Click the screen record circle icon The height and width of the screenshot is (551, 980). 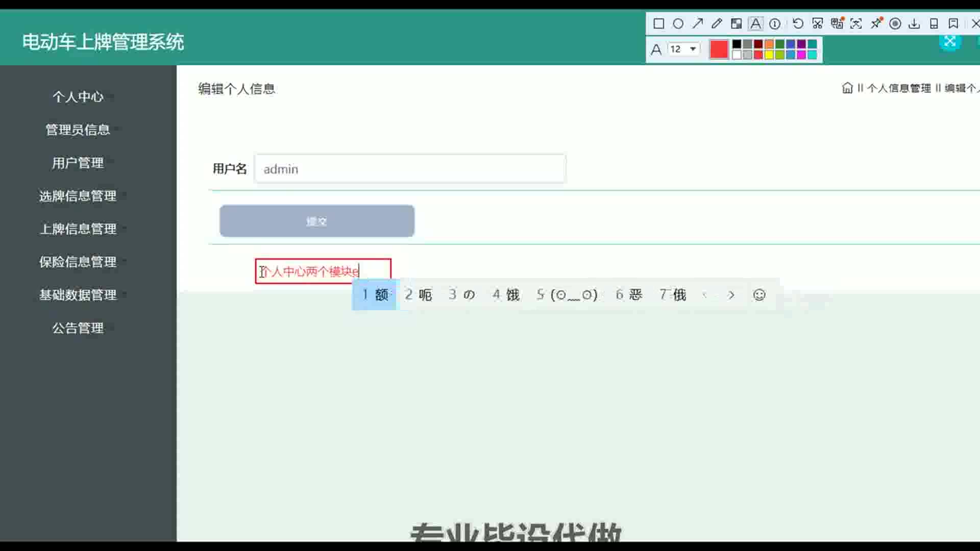895,23
